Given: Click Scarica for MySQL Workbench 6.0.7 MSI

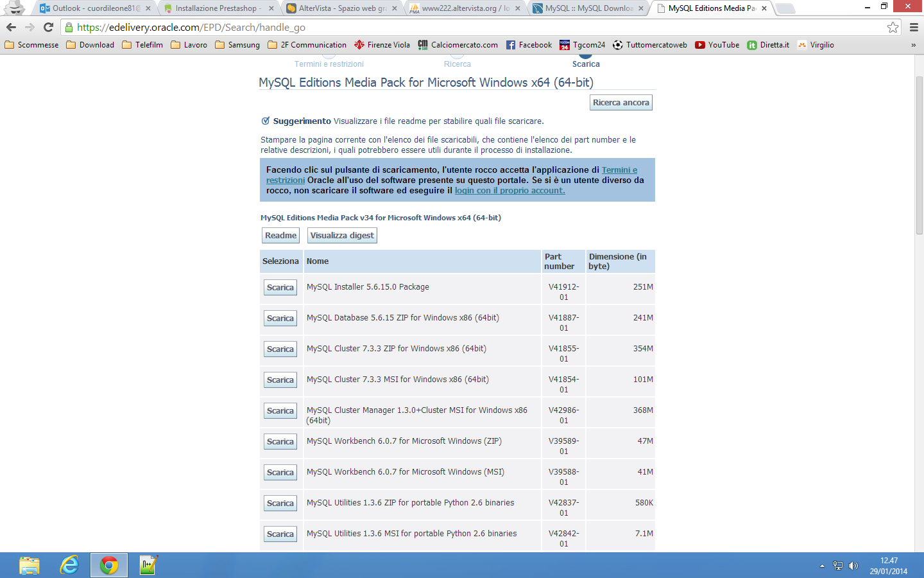Looking at the screenshot, I should coord(280,473).
